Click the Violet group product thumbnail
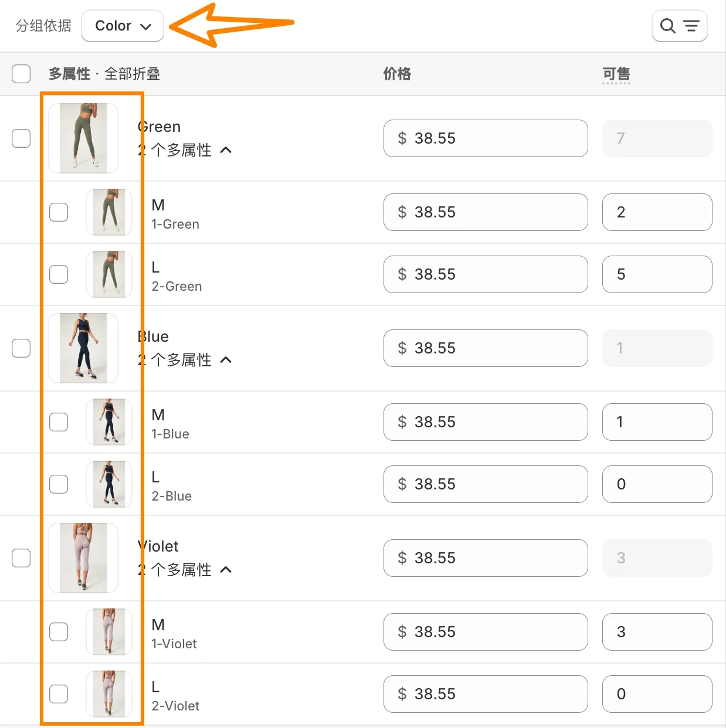Viewport: 726px width, 728px height. pos(83,558)
